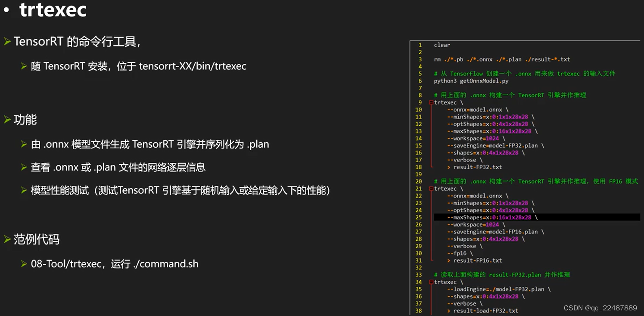This screenshot has height=316, width=644.
Task: Click '--maxShapes=x:0:16x1x28x28' on line 13
Action: pos(492,131)
